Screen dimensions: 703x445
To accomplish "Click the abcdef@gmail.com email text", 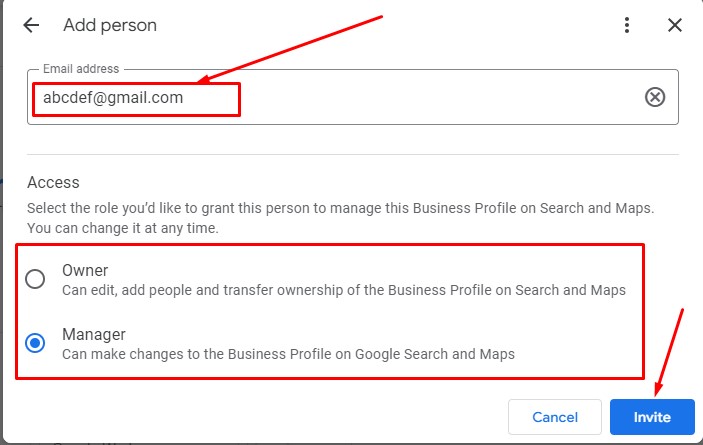I will [113, 98].
